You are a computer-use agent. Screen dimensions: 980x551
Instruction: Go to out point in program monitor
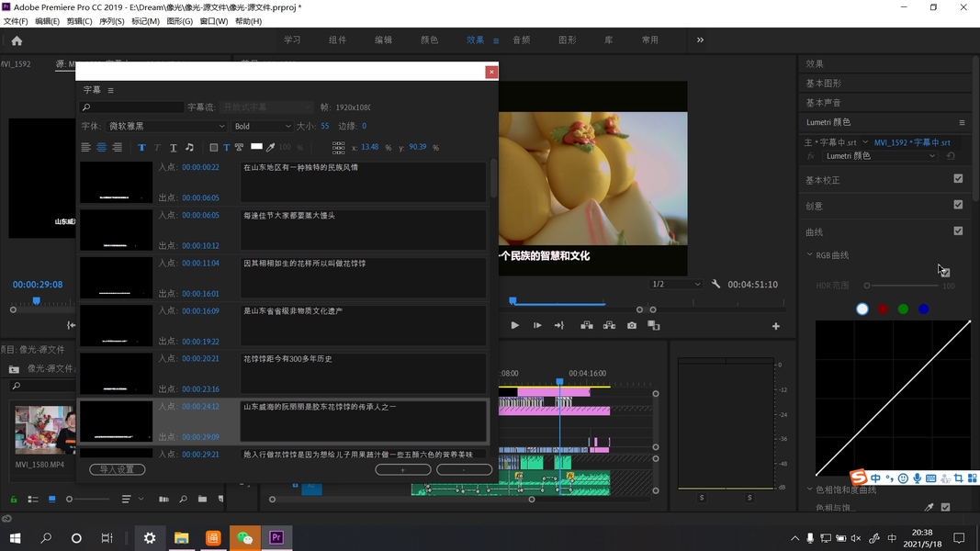coord(558,325)
